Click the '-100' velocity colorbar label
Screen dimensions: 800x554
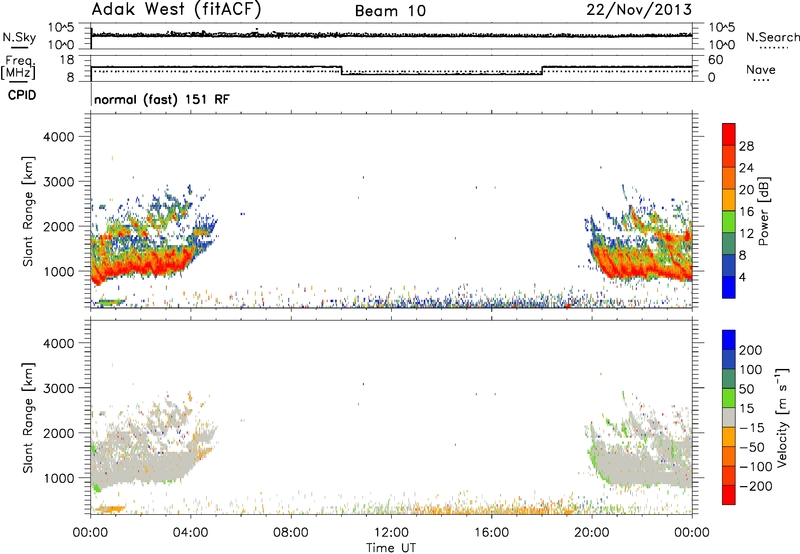[755, 467]
